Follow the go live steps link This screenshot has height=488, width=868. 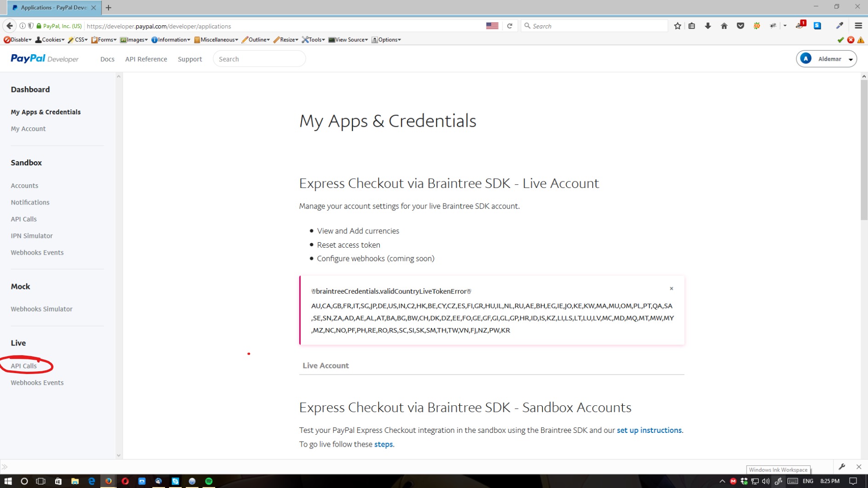(383, 444)
